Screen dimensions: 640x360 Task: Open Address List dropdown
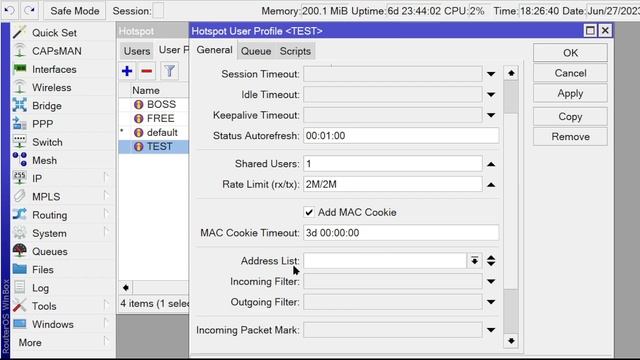coord(474,260)
